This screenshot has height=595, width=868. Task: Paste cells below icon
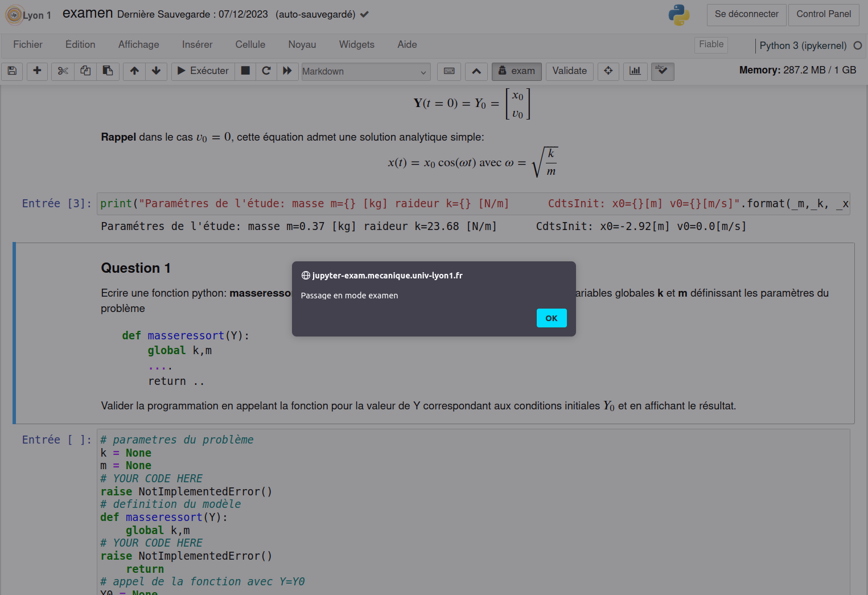point(108,71)
